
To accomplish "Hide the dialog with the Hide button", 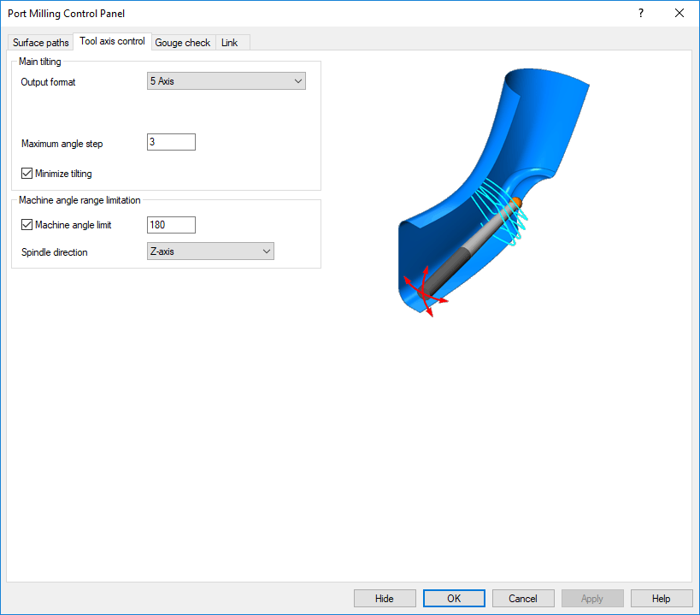I will tap(385, 599).
